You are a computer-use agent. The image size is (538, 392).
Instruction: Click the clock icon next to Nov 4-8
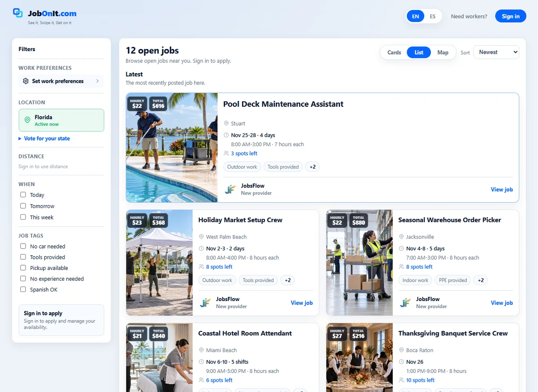click(x=401, y=248)
